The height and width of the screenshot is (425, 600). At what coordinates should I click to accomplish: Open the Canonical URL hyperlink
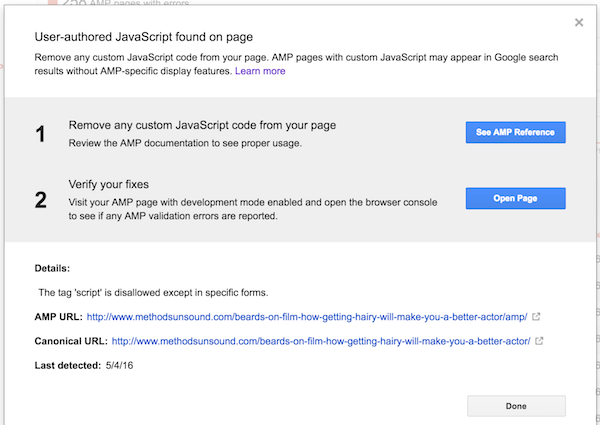click(321, 341)
